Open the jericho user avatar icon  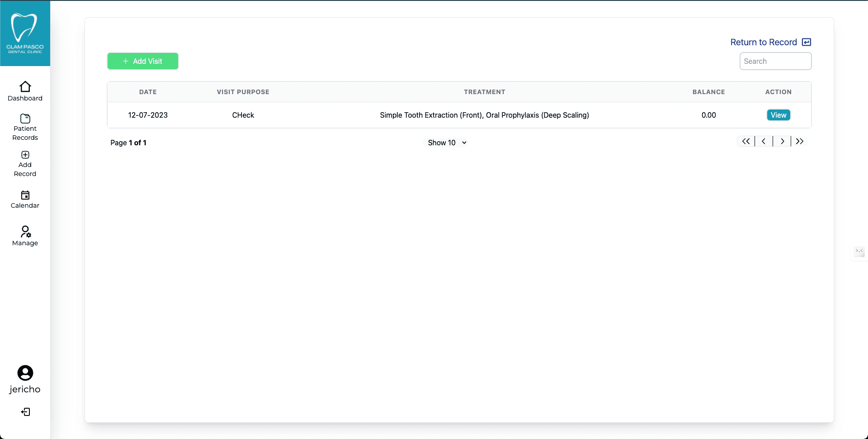(25, 373)
